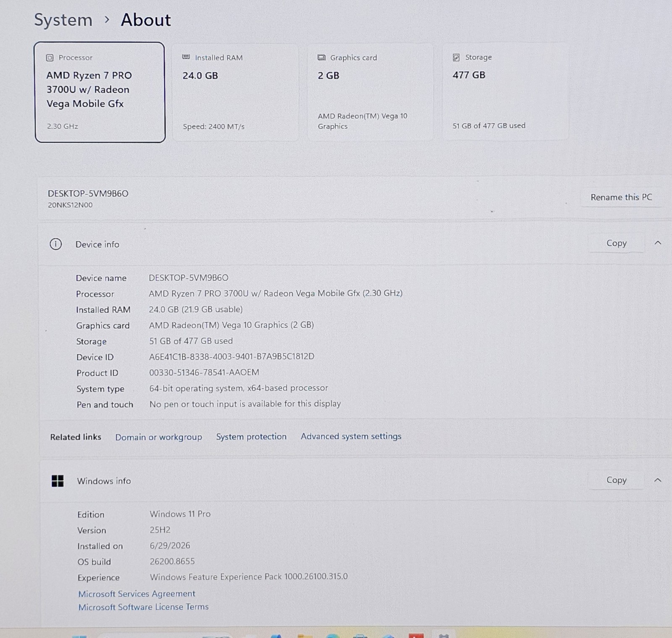Screen dimensions: 672x638
Task: Click AMD Radeon(TM) Vega 10 Graphics (2 GB) value
Action: tap(231, 325)
